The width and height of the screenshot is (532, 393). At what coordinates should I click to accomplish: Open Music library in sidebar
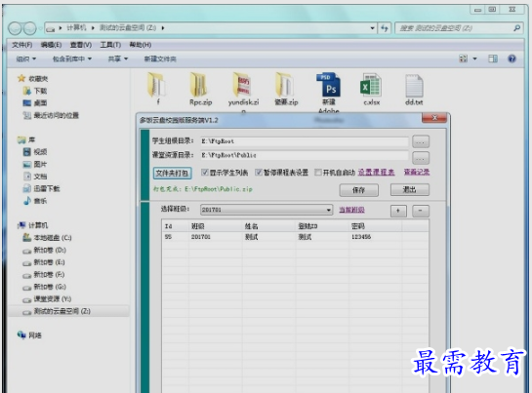[x=35, y=201]
